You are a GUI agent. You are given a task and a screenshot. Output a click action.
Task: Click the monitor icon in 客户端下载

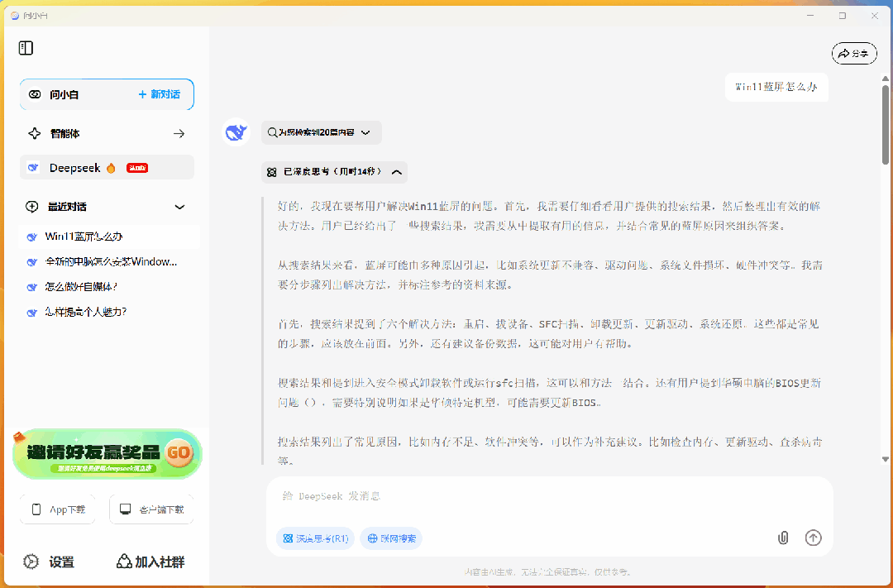point(126,509)
